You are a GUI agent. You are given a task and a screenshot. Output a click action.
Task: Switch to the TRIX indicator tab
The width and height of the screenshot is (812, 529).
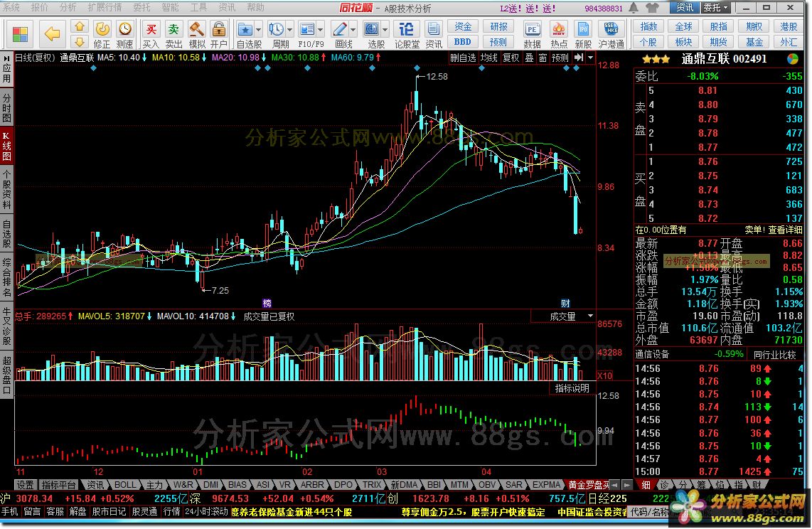pyautogui.click(x=372, y=485)
